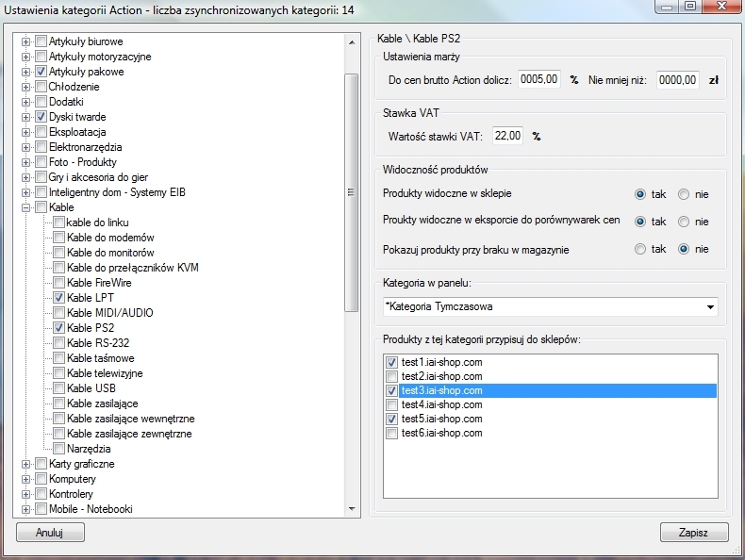
Task: Uncheck the test1.iai-shop.com checkbox
Action: click(391, 362)
